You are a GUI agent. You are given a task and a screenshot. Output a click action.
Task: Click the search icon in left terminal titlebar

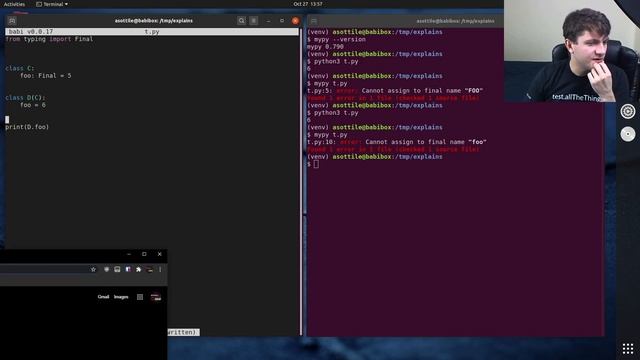241,20
